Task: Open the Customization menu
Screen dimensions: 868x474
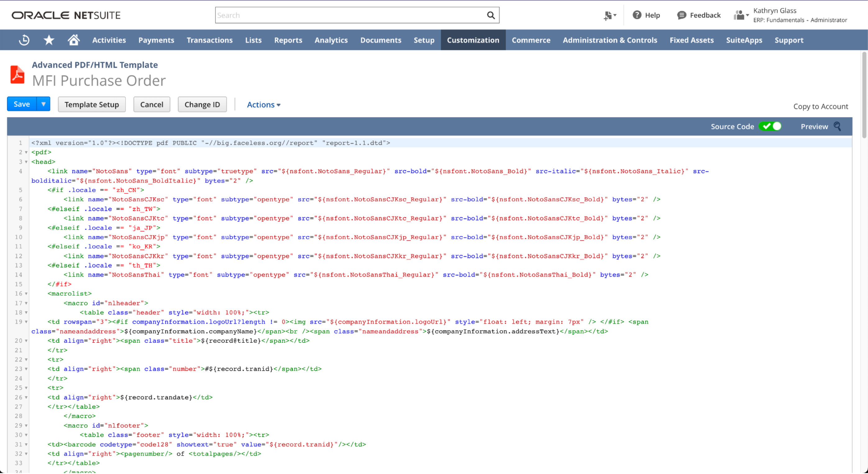Action: [x=473, y=40]
